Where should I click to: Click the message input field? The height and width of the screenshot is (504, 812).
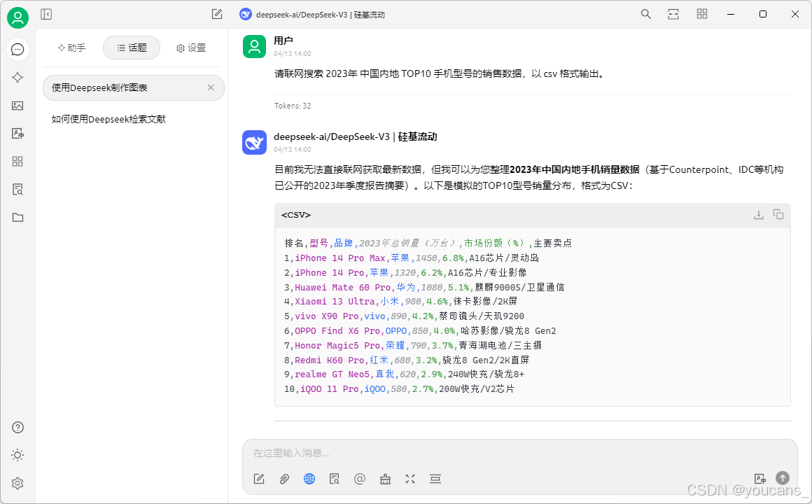519,453
